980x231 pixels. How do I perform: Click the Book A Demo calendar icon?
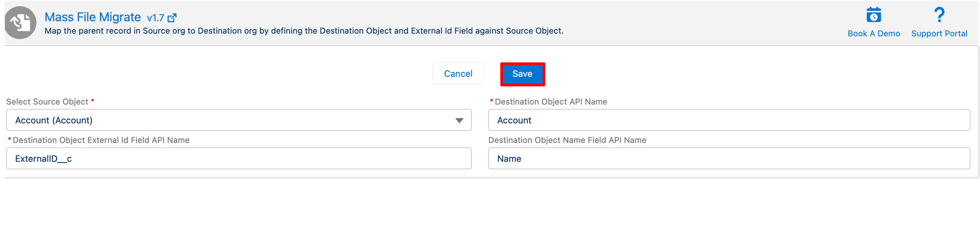click(874, 15)
